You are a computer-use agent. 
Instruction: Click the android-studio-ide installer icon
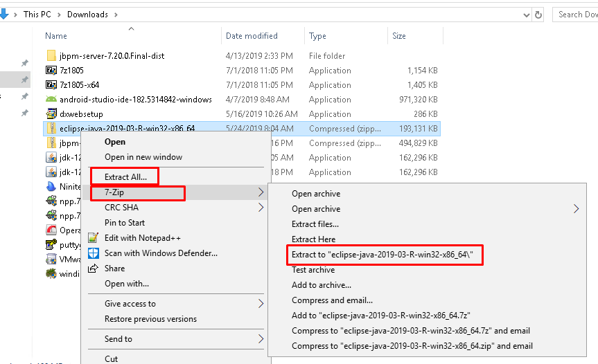tap(51, 100)
